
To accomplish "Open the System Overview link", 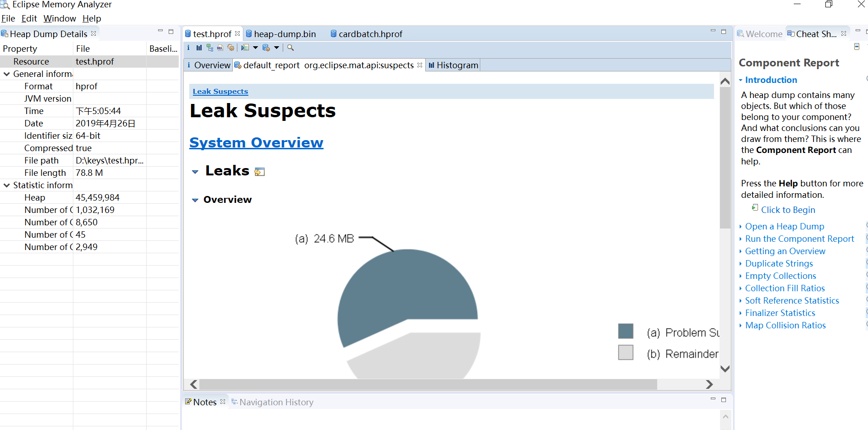I will [x=256, y=142].
